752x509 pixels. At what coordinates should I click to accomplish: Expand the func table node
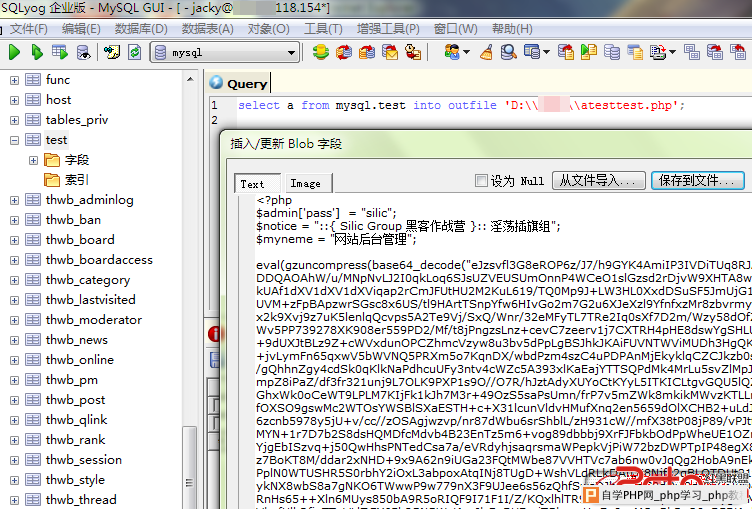pyautogui.click(x=14, y=80)
